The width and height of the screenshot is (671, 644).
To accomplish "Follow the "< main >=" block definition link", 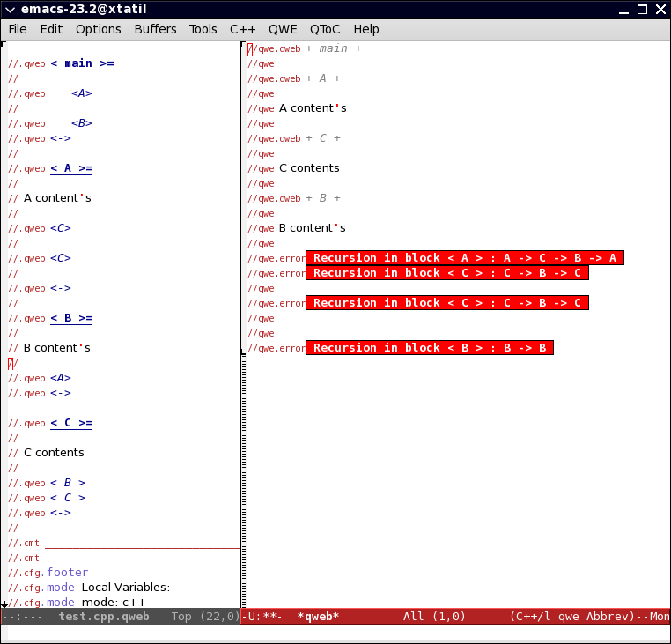I will tap(82, 63).
